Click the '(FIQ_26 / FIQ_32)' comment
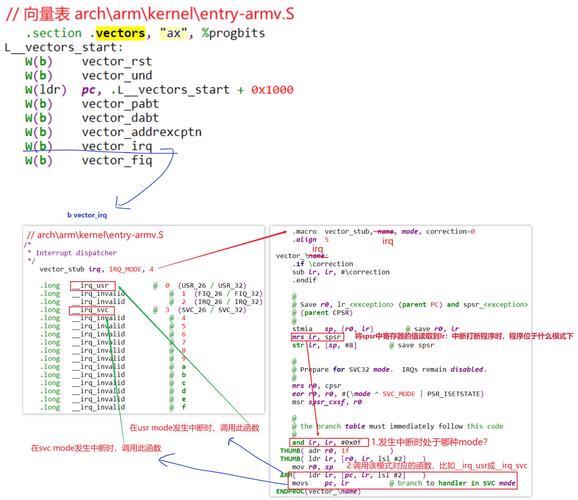578x500 pixels. tap(228, 294)
